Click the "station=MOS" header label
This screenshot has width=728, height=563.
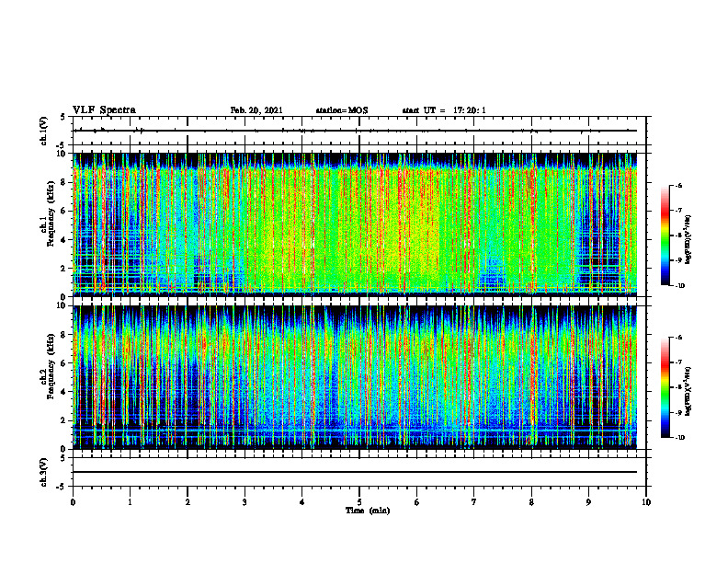pos(342,110)
